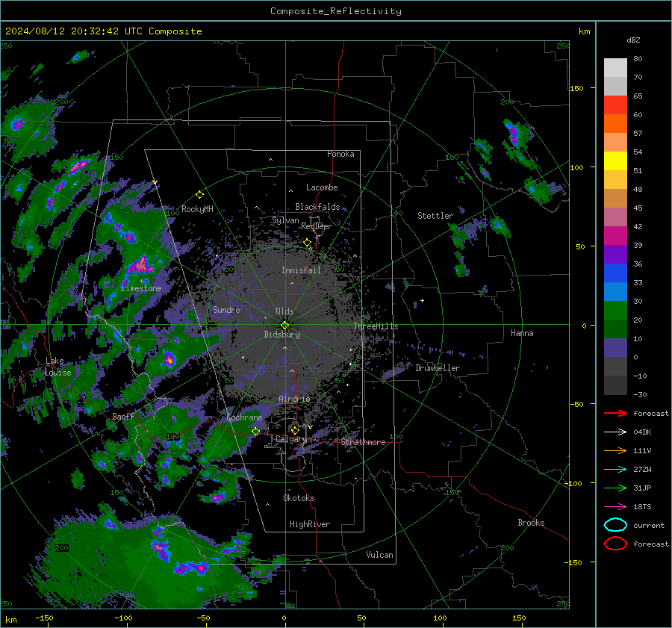Image resolution: width=672 pixels, height=628 pixels.
Task: Click the Hanna city label
Action: [x=522, y=333]
